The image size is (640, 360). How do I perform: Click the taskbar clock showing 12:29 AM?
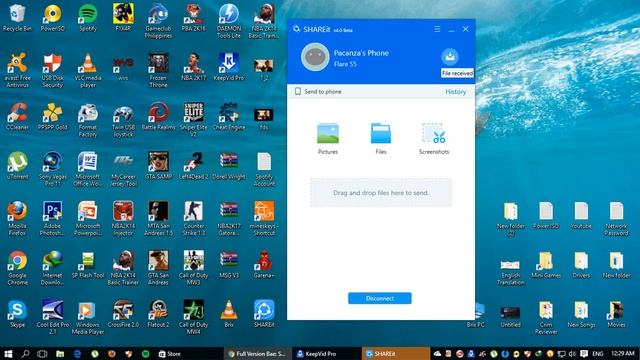pos(623,353)
